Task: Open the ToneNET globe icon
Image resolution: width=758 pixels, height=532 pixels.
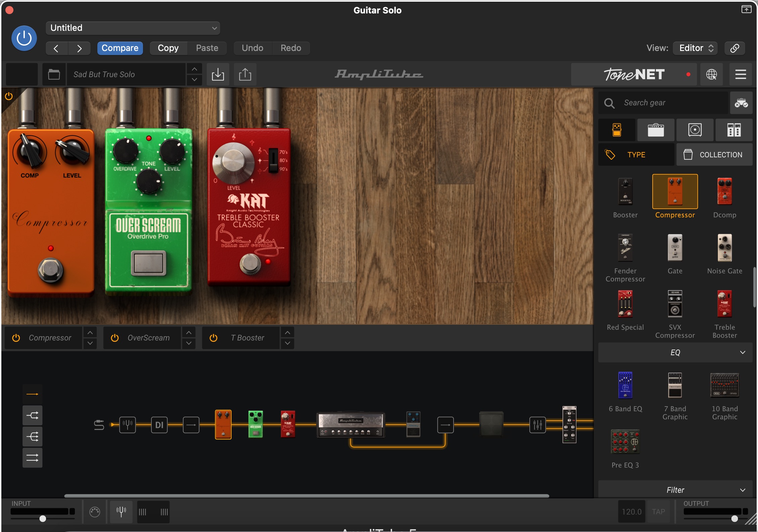Action: pos(711,74)
